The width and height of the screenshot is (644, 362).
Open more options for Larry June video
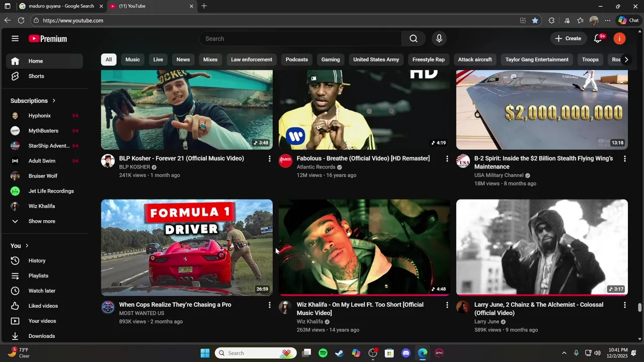pos(624,305)
